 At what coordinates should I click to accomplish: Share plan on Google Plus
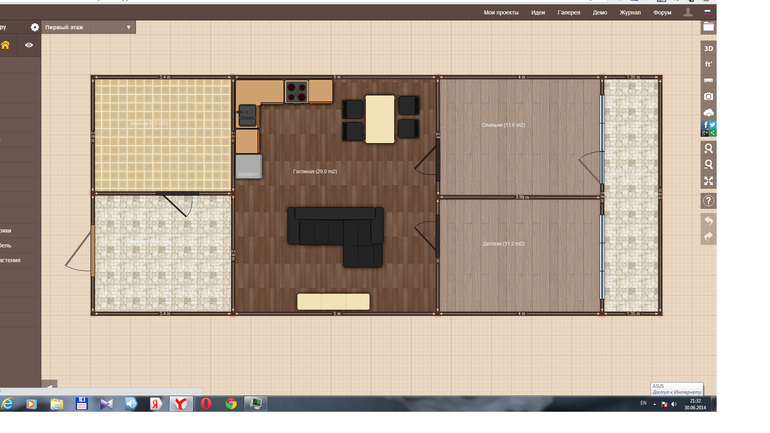(x=705, y=133)
